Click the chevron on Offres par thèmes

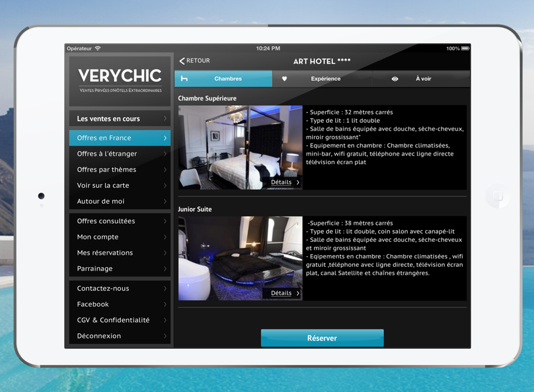coord(165,170)
